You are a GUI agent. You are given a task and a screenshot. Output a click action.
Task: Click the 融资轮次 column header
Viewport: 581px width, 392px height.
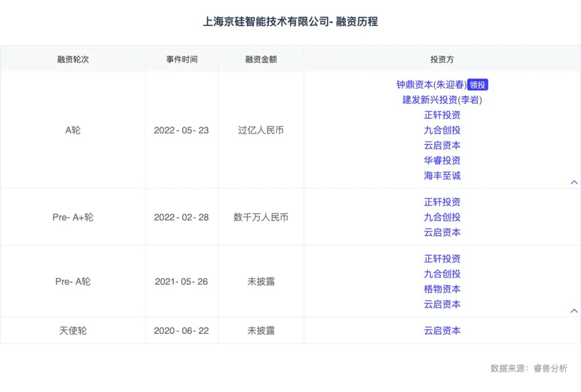[73, 59]
